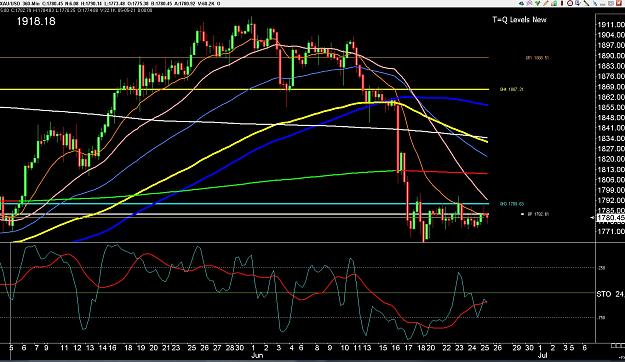Click the STO indicator label
The height and width of the screenshot is (362, 625).
pos(603,294)
